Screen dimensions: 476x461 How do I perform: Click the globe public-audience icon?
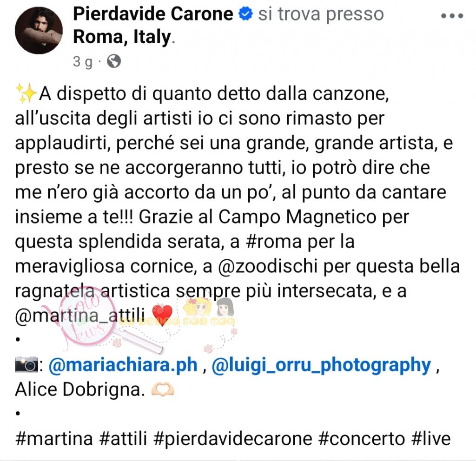point(114,61)
